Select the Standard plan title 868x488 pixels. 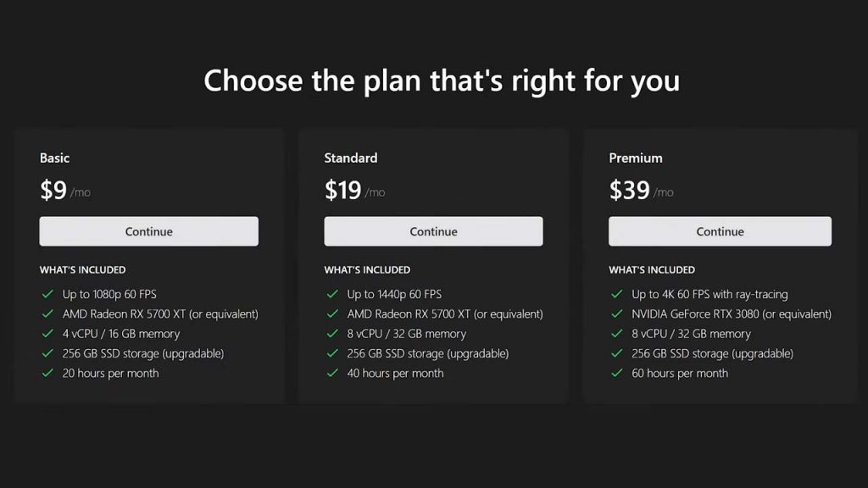(x=350, y=158)
